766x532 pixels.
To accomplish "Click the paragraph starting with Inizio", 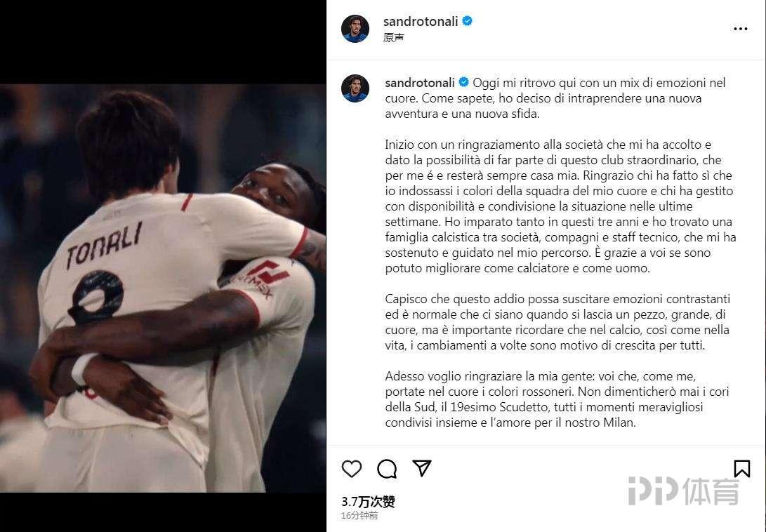I will pyautogui.click(x=560, y=206).
